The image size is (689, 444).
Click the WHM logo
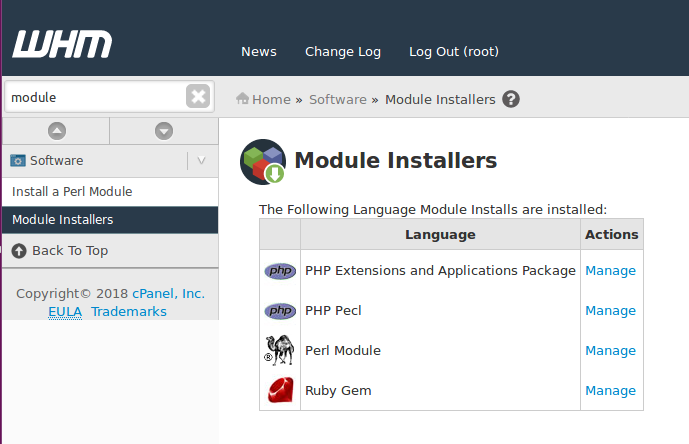[62, 44]
